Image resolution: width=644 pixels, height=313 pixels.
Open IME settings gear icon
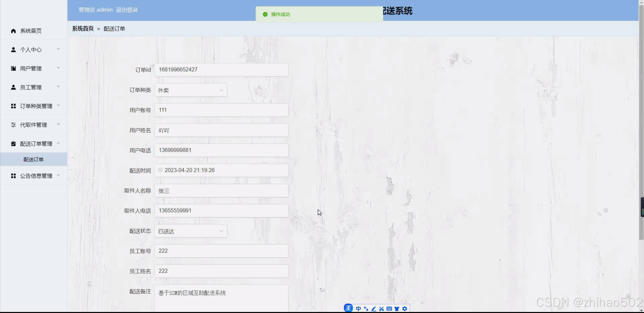click(x=404, y=309)
